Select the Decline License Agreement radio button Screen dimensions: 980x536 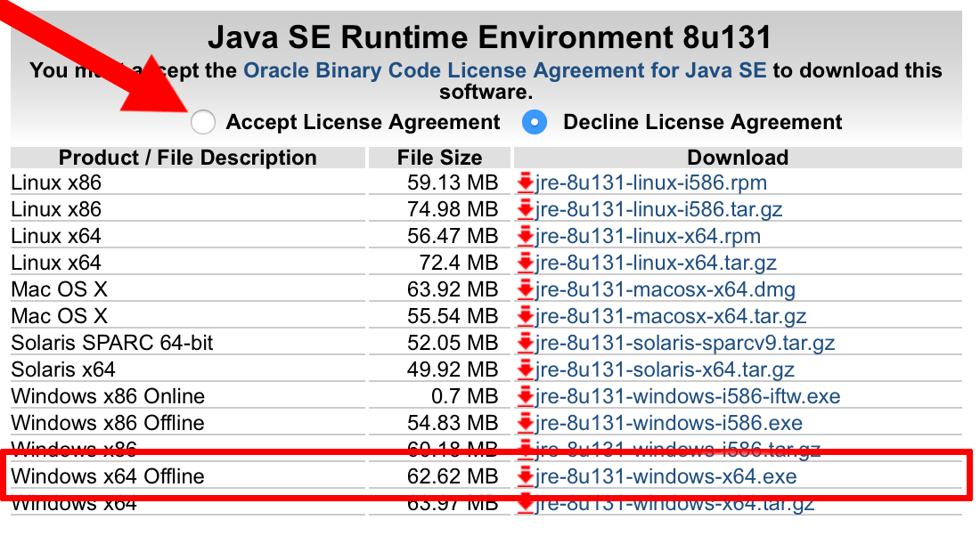(535, 122)
